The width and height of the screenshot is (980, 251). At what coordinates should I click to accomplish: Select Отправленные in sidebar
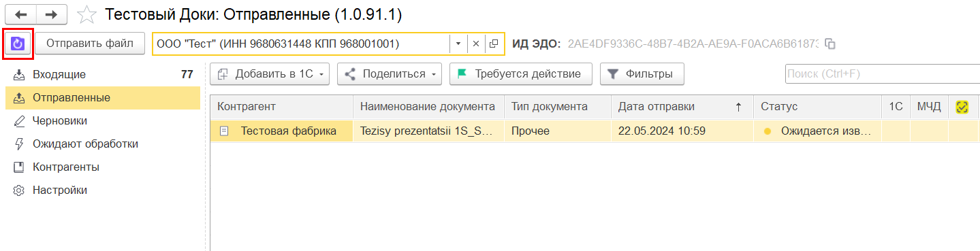102,98
